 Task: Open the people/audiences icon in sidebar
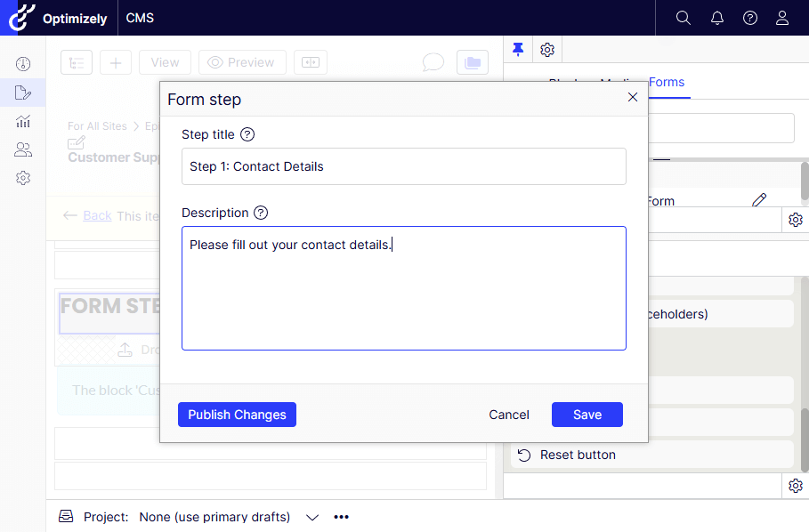23,149
